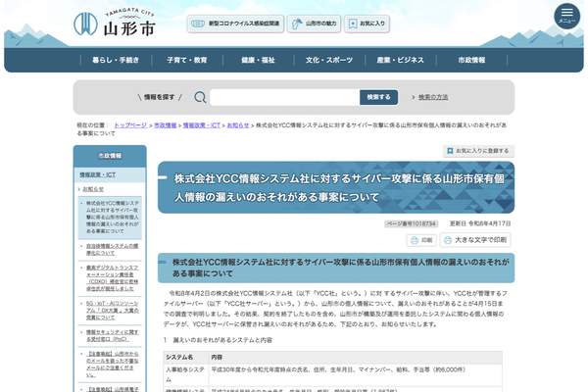
Task: Open the 検索の方法 link
Action: [433, 97]
